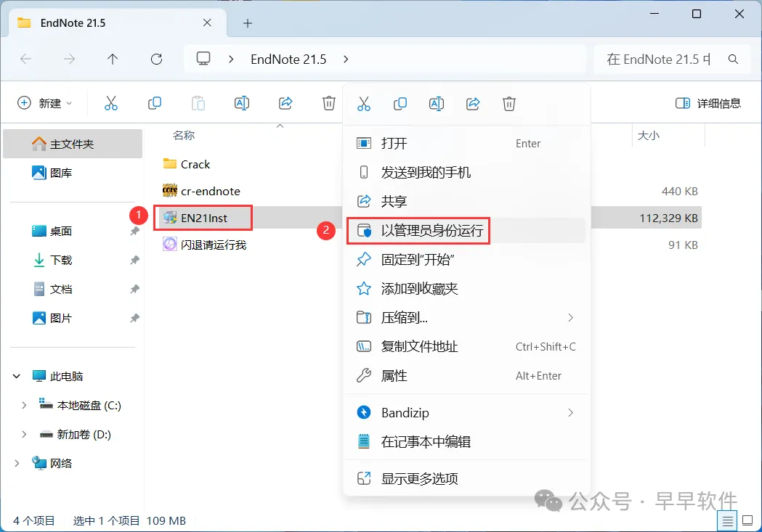Click the Cut icon in Explorer toolbar
This screenshot has height=532, width=762.
click(111, 103)
